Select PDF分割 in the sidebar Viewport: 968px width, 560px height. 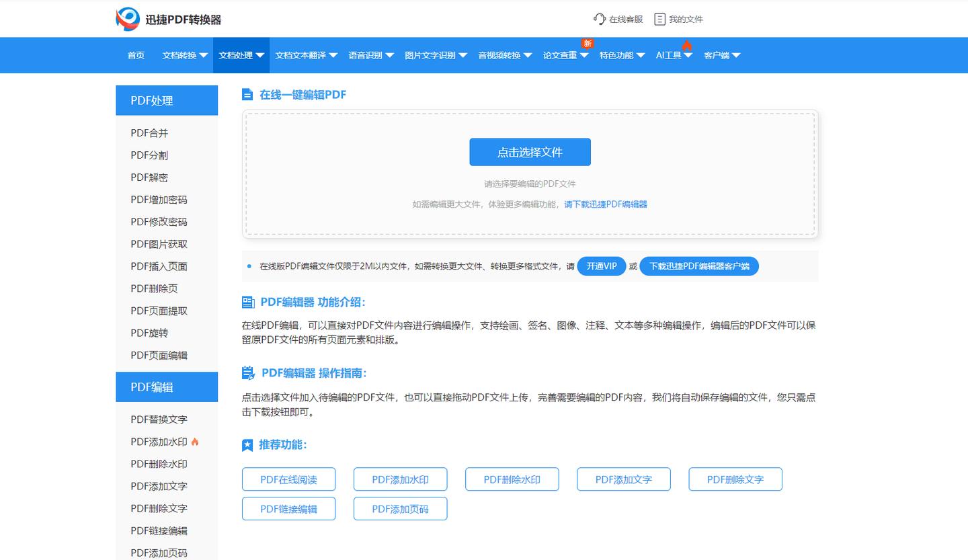pos(149,155)
